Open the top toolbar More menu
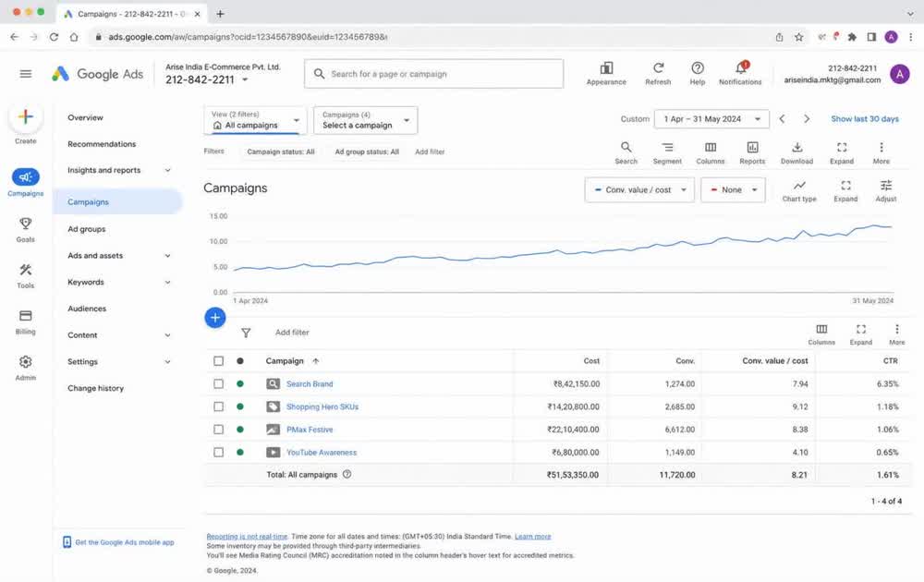This screenshot has height=582, width=924. click(881, 147)
